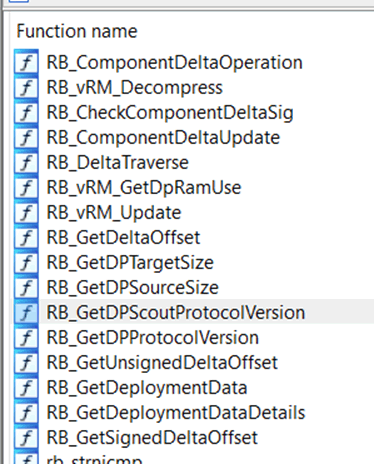The image size is (374, 464).
Task: Click highlighted icon of RB_GetDPScoutProtocolVersion
Action: [26, 312]
